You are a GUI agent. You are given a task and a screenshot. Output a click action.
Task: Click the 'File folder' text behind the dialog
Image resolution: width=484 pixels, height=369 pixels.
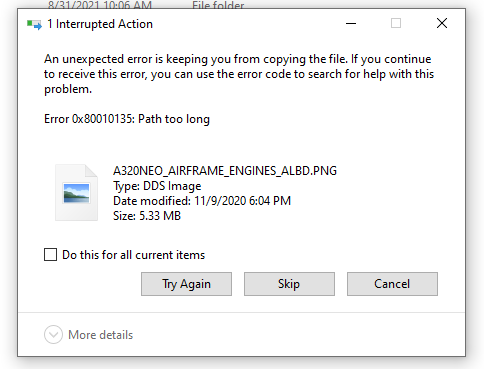218,5
